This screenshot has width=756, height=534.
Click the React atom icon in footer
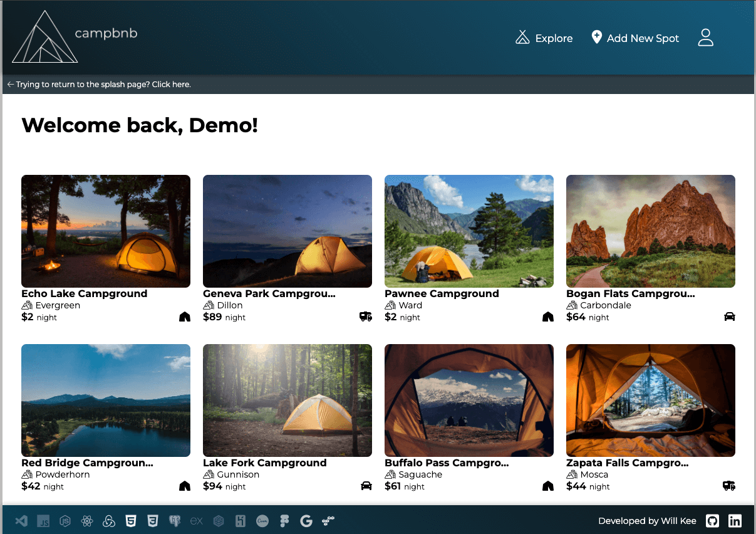87,521
